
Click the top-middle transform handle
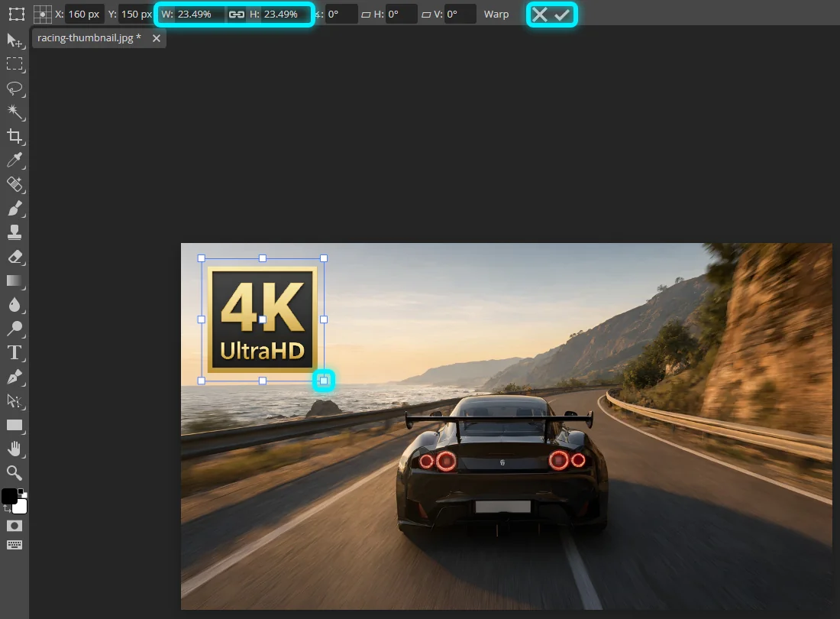(x=263, y=258)
